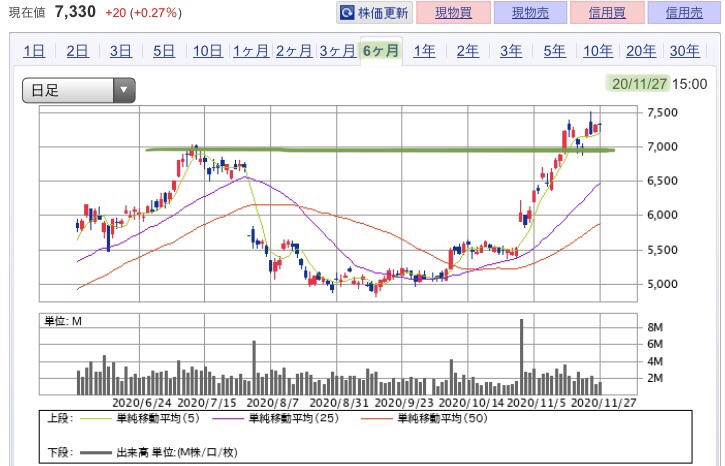Click the 2020/11/27 date axis label

tap(604, 403)
